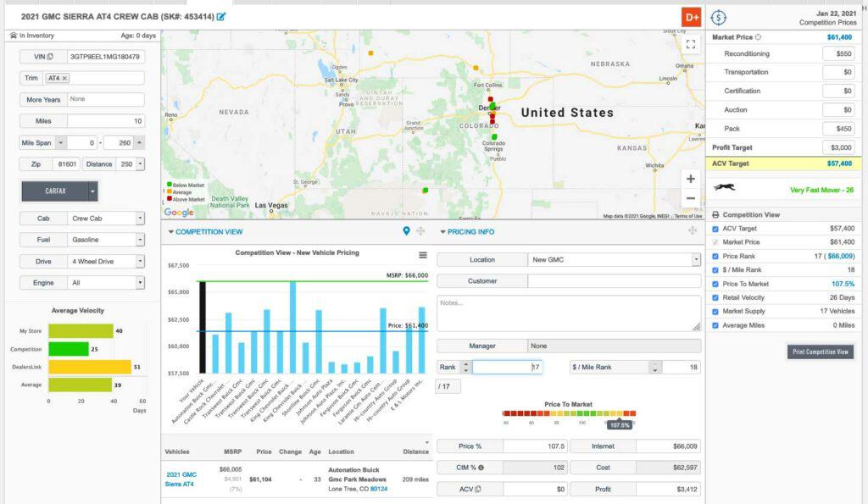The width and height of the screenshot is (868, 504).
Task: Toggle Average Miles checkbox
Action: coord(715,325)
